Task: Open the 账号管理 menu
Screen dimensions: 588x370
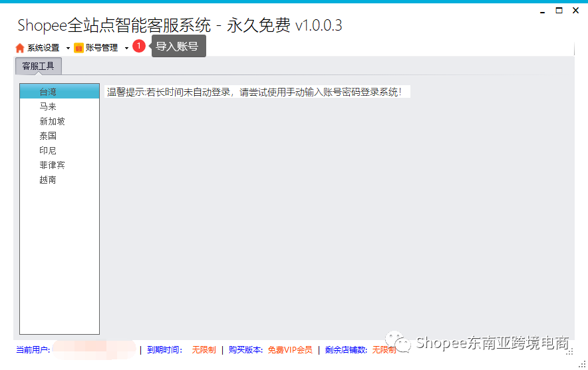Action: point(102,48)
